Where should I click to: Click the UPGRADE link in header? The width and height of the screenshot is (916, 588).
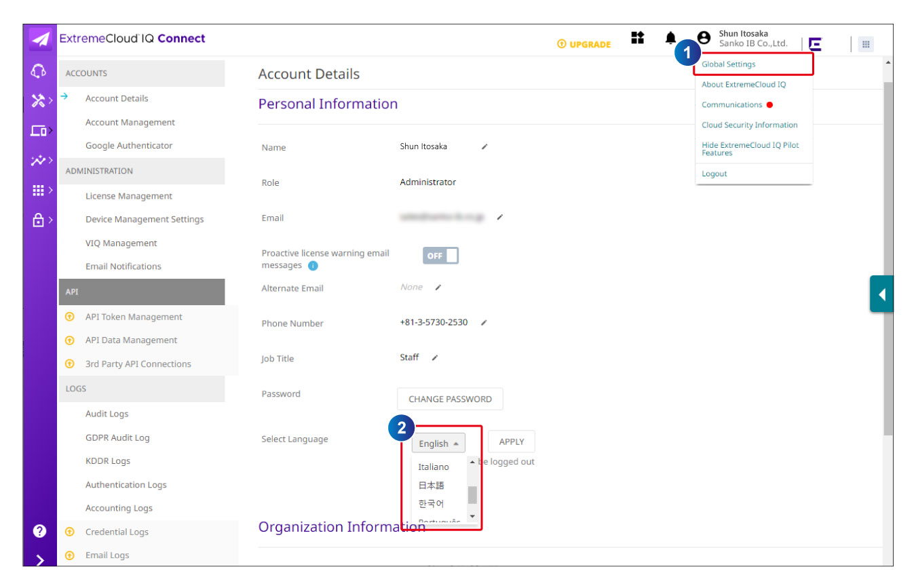584,44
